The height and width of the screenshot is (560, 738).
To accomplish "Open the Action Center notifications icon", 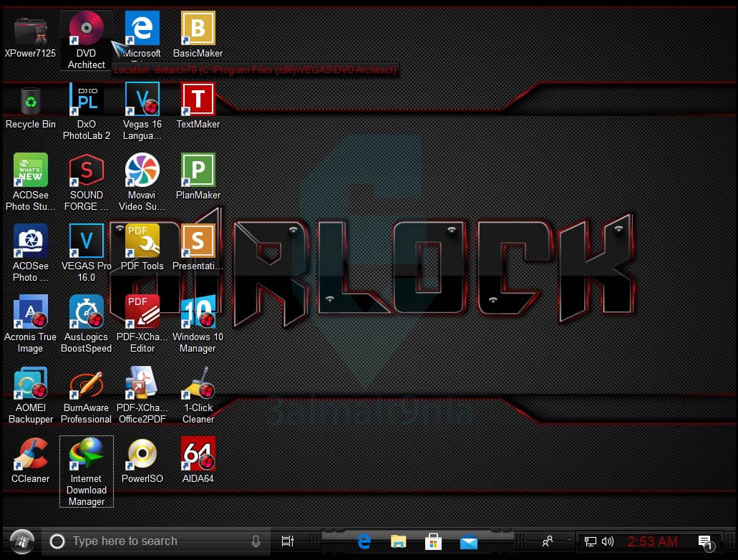I will click(706, 542).
